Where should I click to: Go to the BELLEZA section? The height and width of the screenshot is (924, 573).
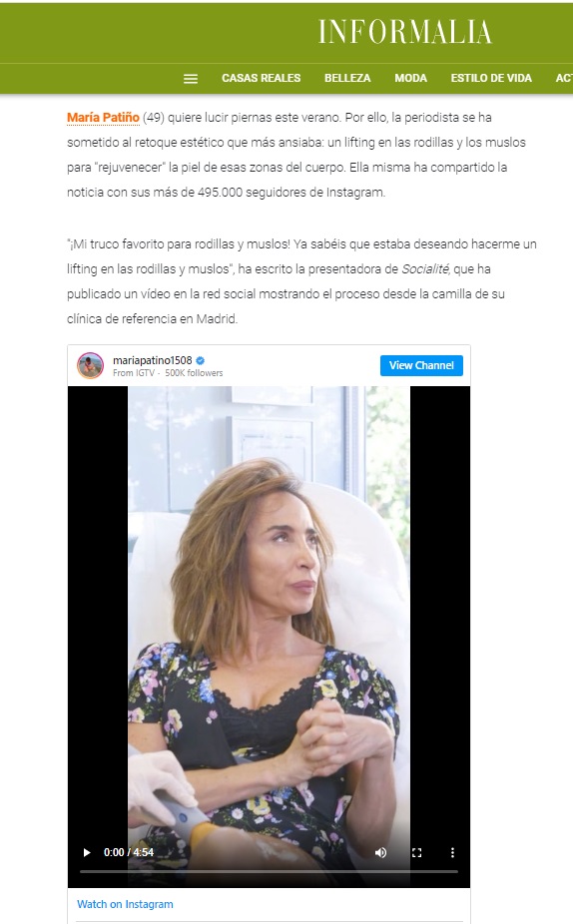[347, 79]
